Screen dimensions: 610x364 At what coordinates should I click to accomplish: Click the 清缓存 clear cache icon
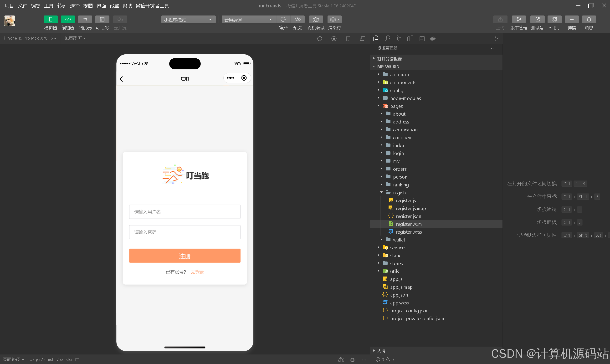pos(333,19)
